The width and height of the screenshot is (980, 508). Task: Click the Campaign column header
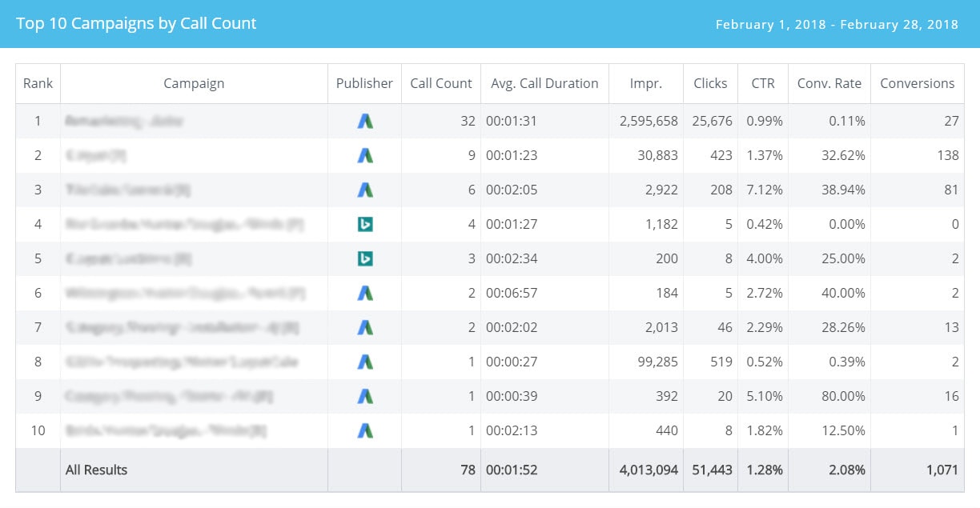click(x=194, y=83)
